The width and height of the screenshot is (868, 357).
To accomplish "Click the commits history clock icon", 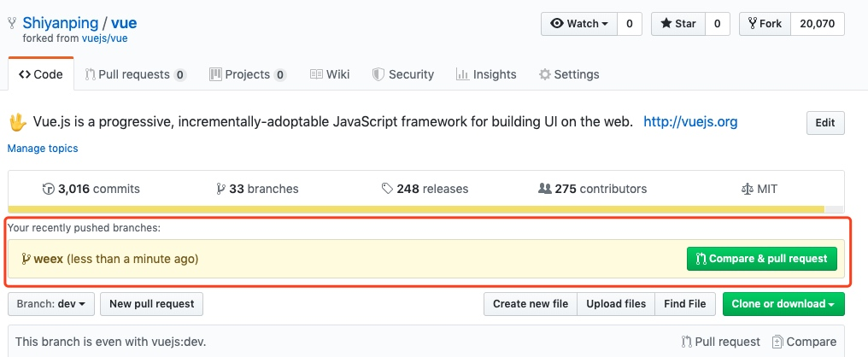I will point(48,189).
